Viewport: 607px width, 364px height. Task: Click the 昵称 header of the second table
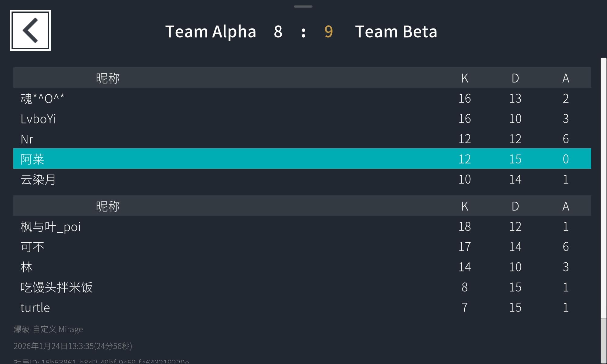click(x=108, y=206)
